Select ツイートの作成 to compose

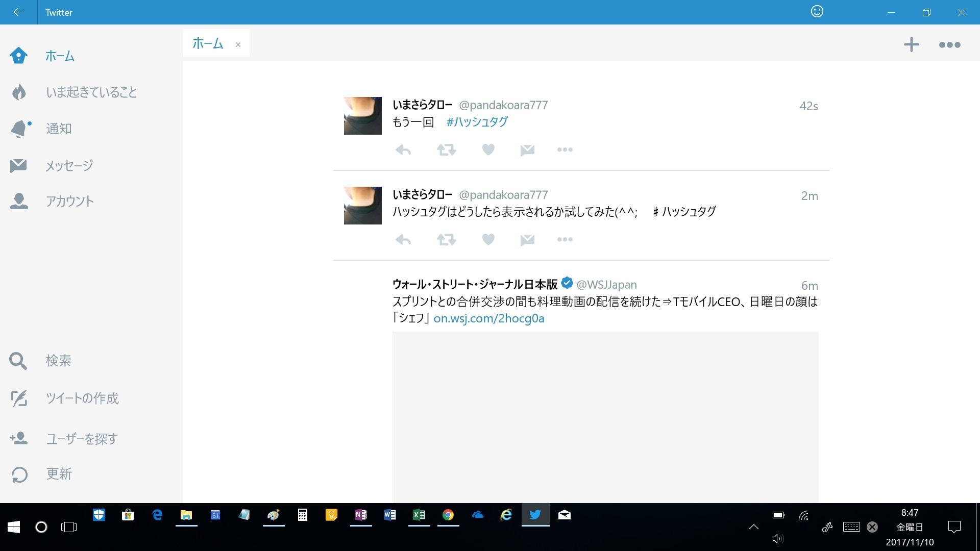(82, 398)
